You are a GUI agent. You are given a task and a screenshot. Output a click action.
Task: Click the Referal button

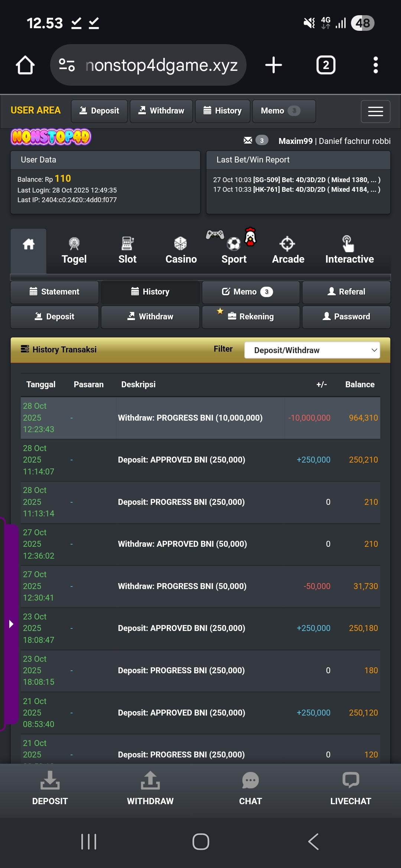coord(346,292)
